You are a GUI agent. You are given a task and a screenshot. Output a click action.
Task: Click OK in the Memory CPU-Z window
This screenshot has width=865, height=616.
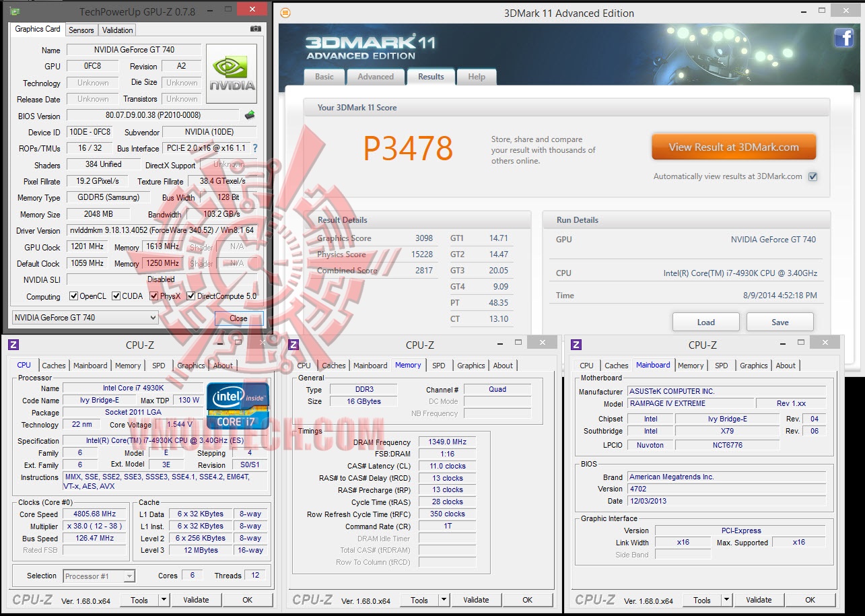(527, 600)
